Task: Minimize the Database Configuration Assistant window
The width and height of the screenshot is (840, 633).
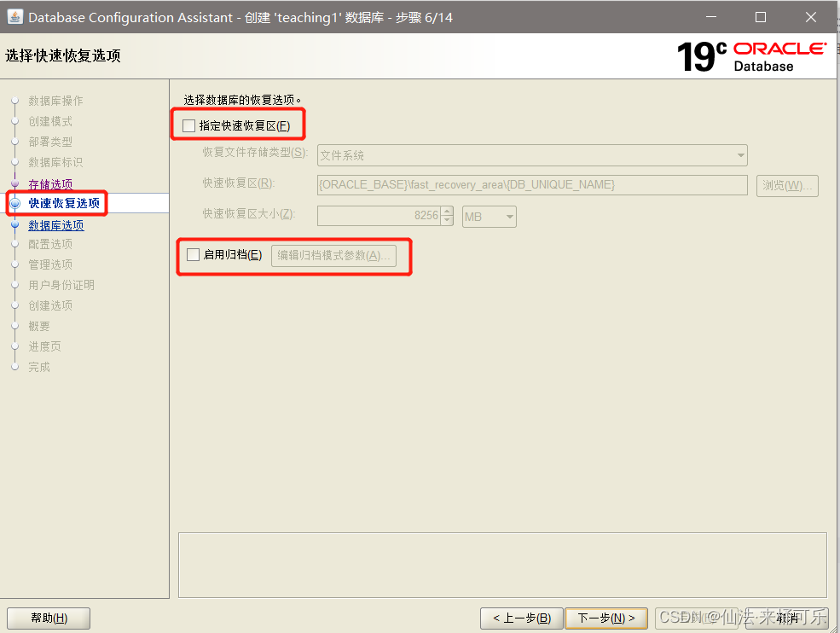Action: click(x=711, y=17)
